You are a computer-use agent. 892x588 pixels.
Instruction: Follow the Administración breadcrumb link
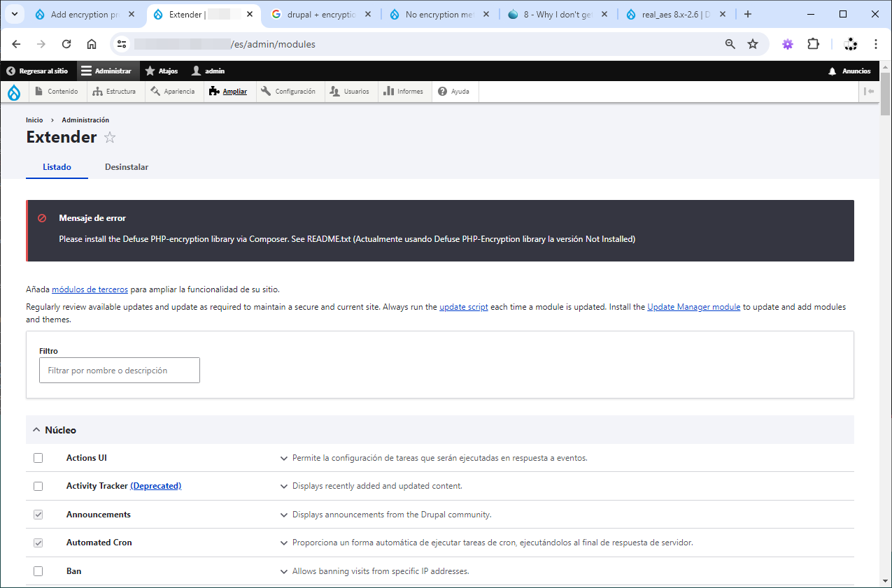(85, 120)
